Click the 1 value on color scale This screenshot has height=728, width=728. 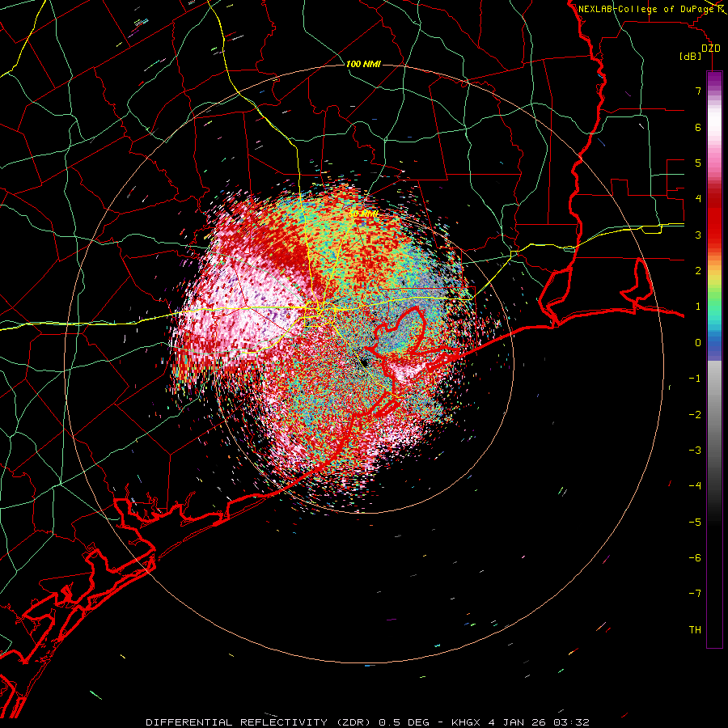click(x=698, y=307)
